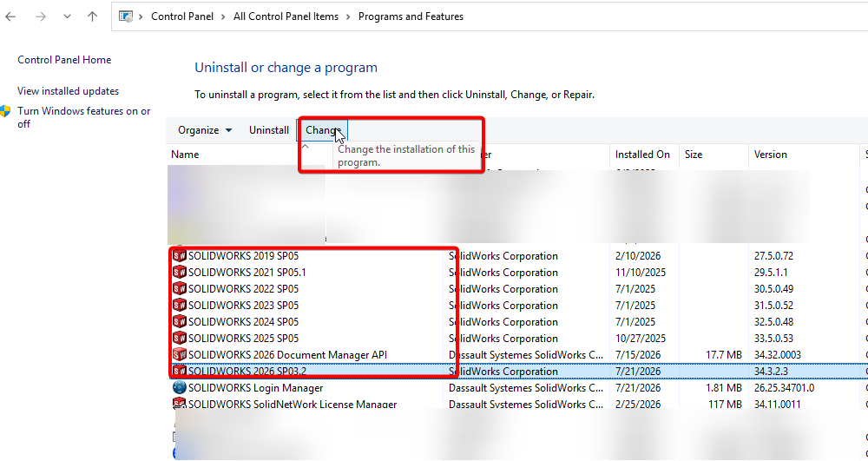Select the SOLIDWORKS 2019 SP05 name text

click(x=243, y=256)
